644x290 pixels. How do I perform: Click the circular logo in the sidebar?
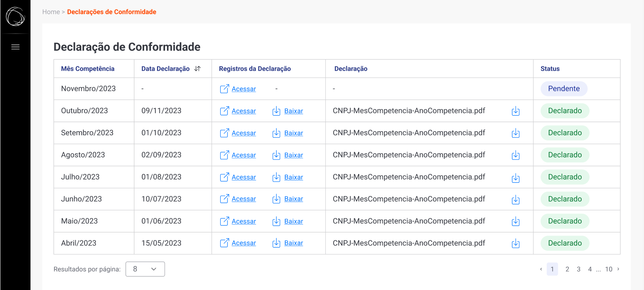click(x=15, y=16)
